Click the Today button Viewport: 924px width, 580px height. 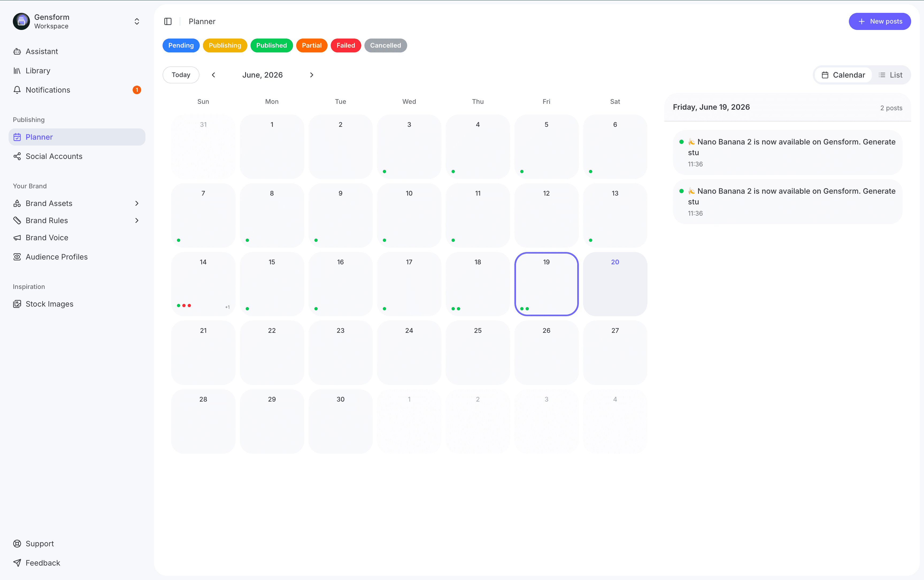pos(181,75)
